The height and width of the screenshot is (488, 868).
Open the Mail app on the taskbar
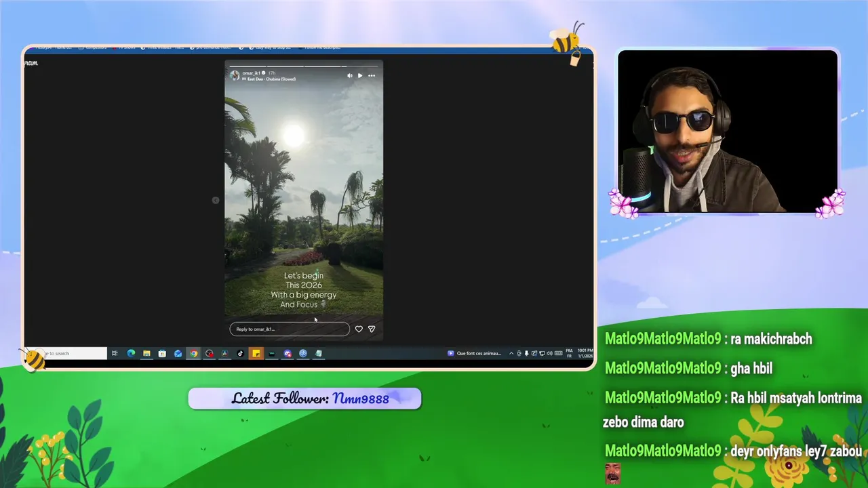click(178, 353)
